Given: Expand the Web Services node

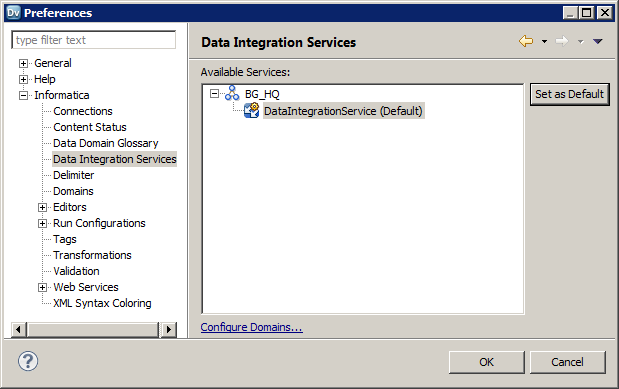Looking at the screenshot, I should pos(42,288).
